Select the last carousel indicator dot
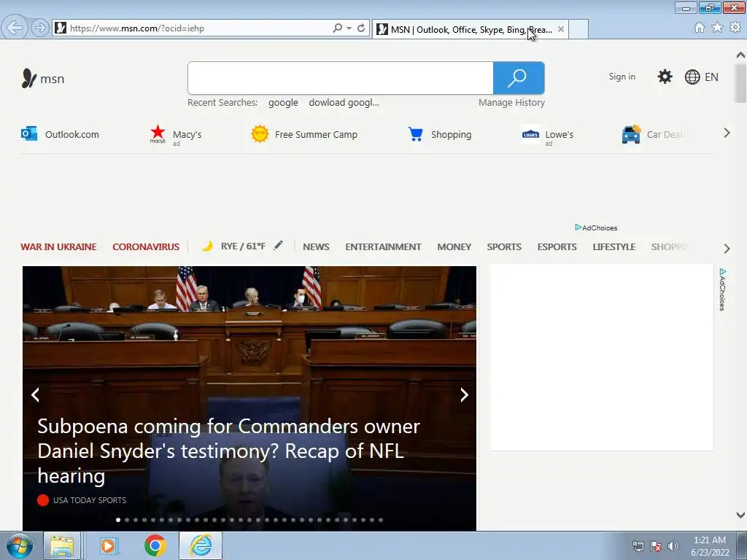The width and height of the screenshot is (747, 560). 381,520
